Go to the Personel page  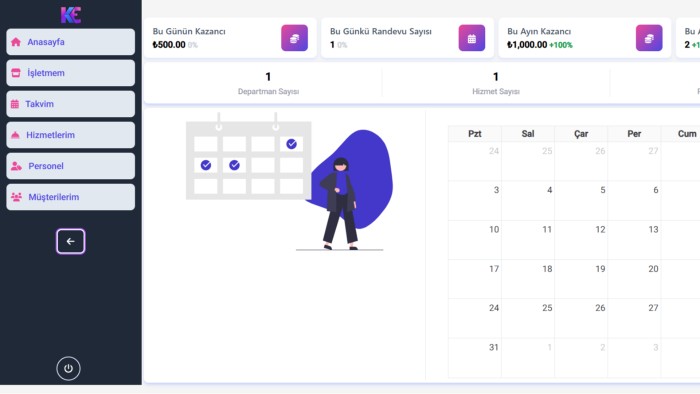(71, 166)
